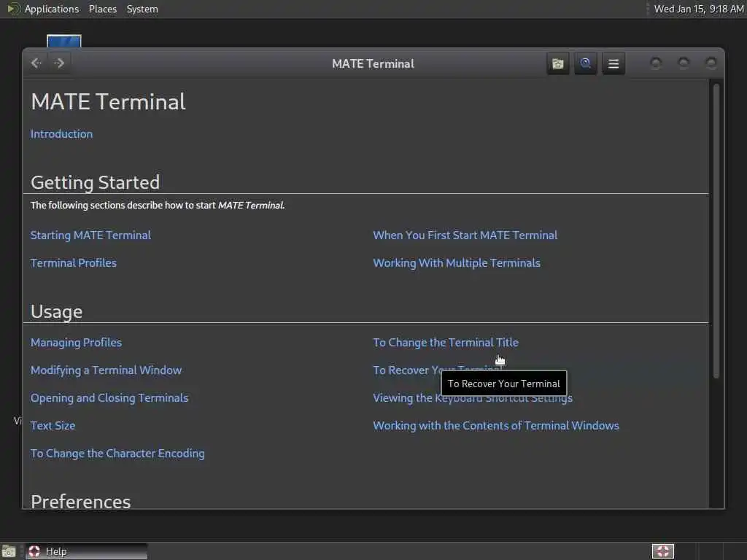Click the desktop computer icon behind Help window
This screenshot has width=747, height=560.
tap(64, 41)
